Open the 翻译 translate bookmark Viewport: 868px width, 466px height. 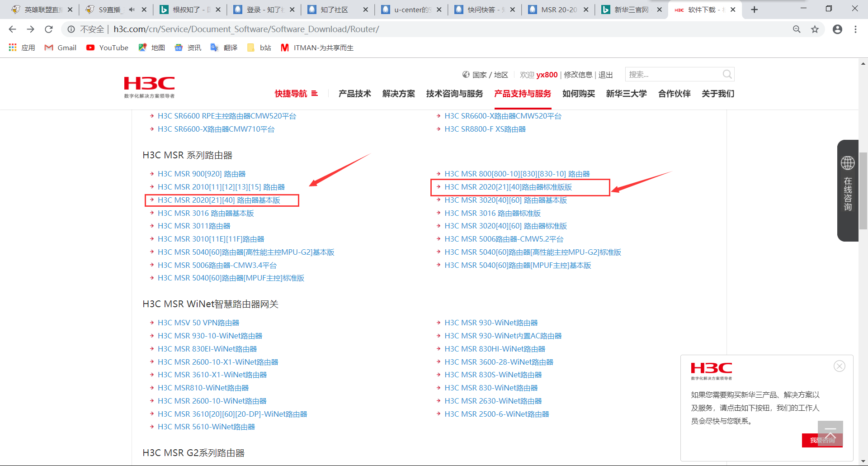[224, 48]
